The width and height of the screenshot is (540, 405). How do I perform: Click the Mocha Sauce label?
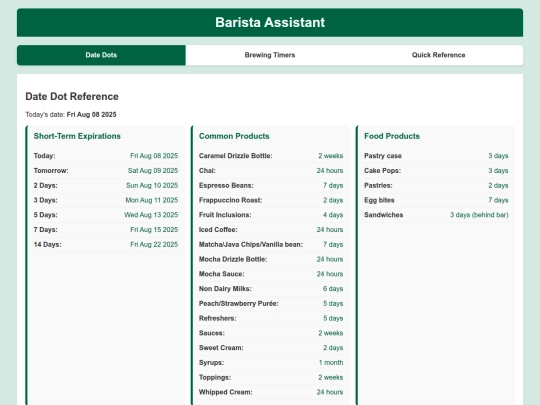coord(221,274)
